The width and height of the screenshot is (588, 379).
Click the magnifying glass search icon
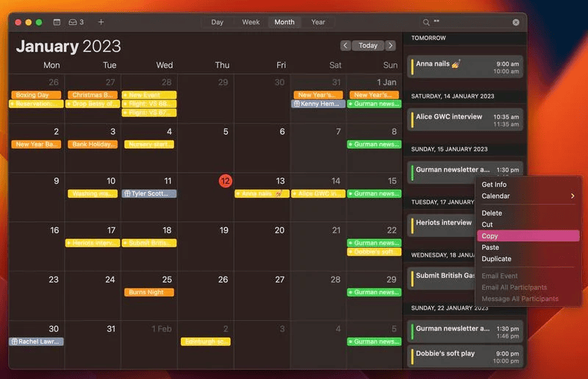426,22
